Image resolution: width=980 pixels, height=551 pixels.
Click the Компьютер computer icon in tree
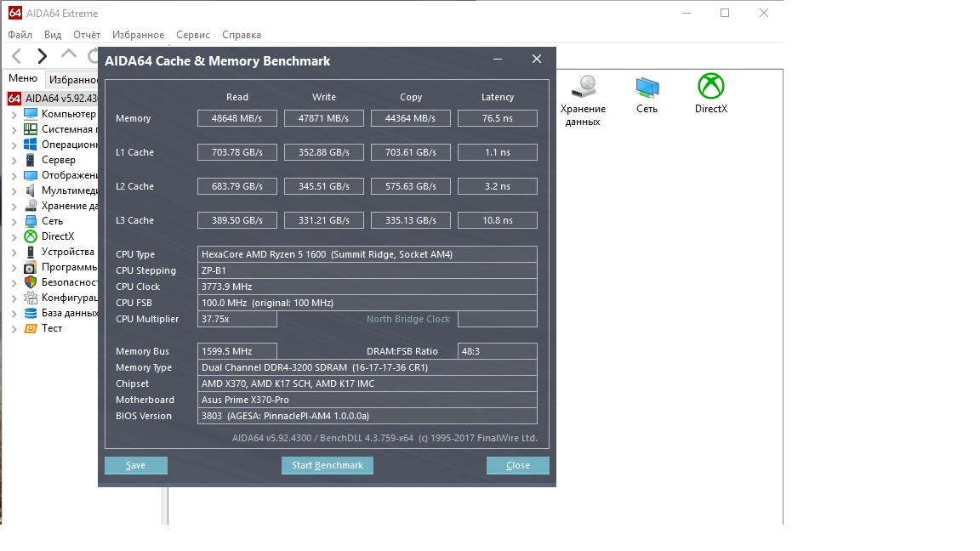pos(30,114)
